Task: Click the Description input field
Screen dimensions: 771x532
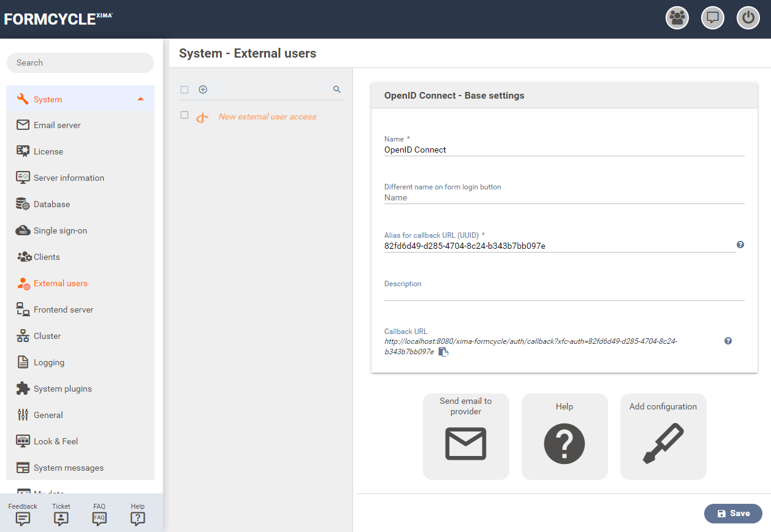Action: pyautogui.click(x=564, y=294)
